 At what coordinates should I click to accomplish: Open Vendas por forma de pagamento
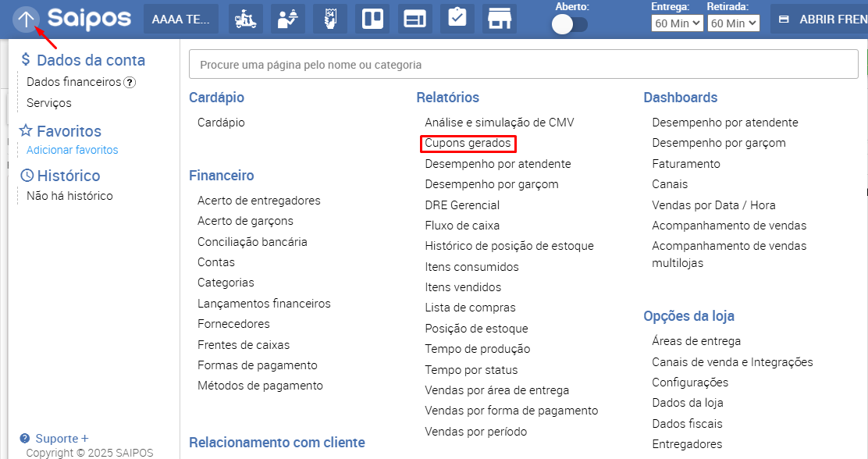[x=511, y=411]
